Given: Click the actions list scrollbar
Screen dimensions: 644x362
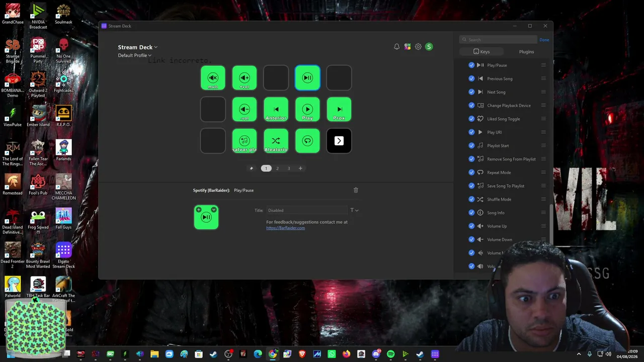Looking at the screenshot, I should [551, 224].
